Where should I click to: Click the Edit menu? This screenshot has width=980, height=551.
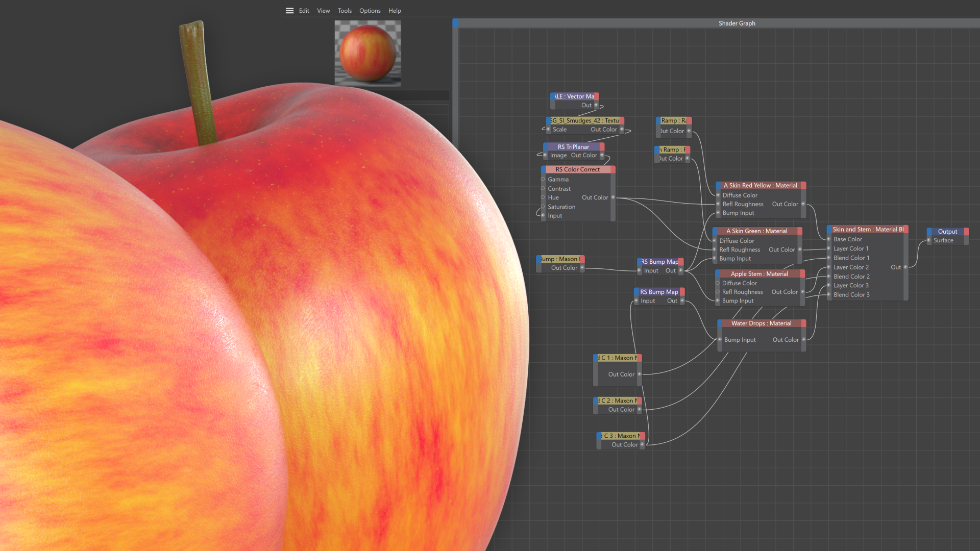304,10
